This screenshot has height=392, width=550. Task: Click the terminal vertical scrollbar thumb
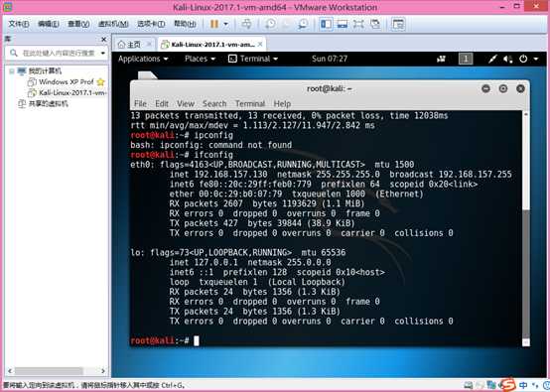pos(525,273)
